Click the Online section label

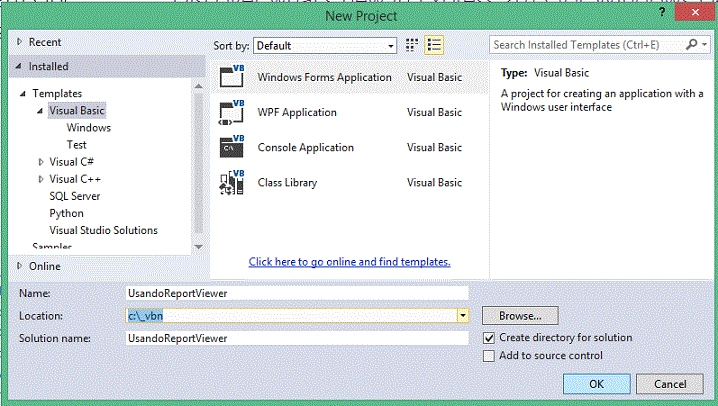(x=45, y=266)
